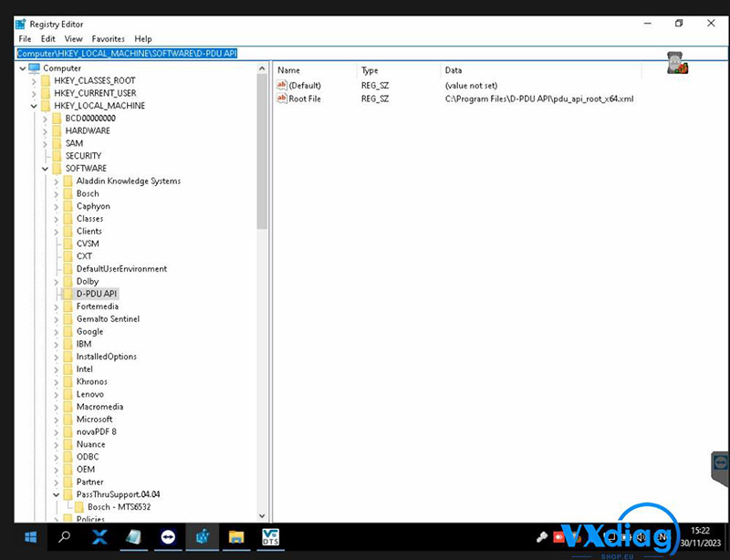Open DTS Monaco from the taskbar
Screen dimensions: 730x560
[x=270, y=537]
